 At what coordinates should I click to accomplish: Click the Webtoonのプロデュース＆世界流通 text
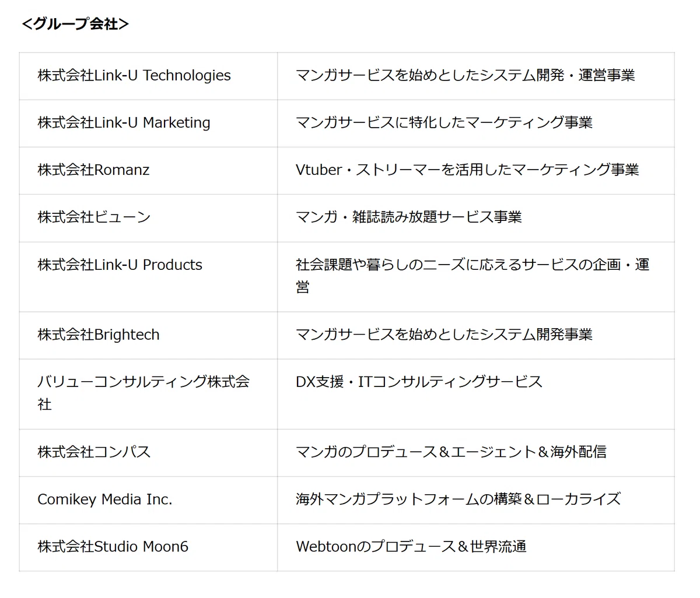point(411,547)
